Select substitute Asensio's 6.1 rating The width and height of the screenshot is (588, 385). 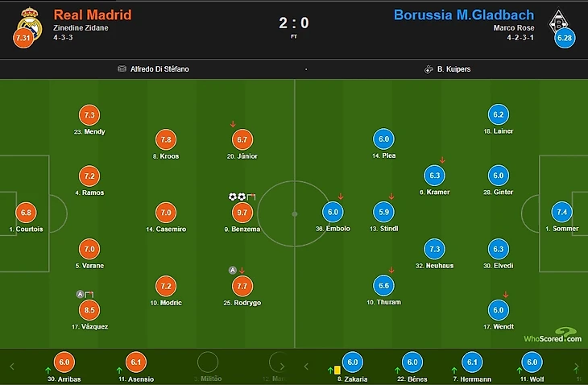coord(136,362)
